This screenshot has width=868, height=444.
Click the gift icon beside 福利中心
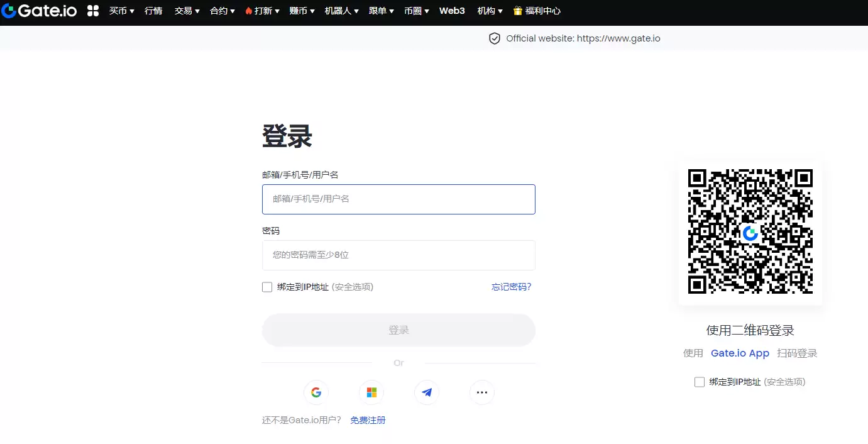tap(518, 11)
